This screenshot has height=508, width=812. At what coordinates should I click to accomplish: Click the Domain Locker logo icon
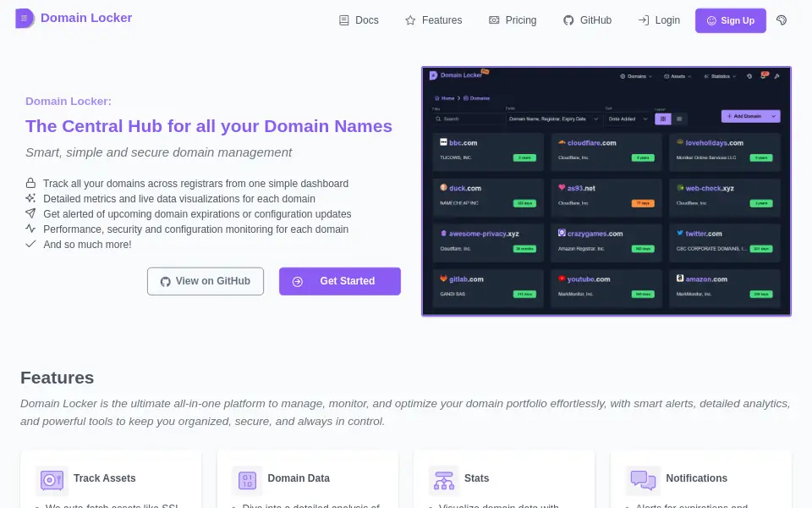click(25, 18)
